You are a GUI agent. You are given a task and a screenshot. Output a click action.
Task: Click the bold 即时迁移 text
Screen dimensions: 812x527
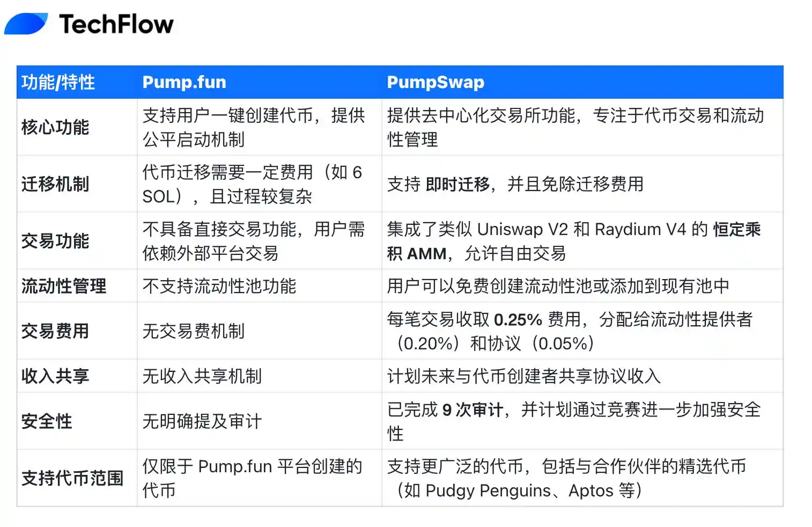coord(457,184)
